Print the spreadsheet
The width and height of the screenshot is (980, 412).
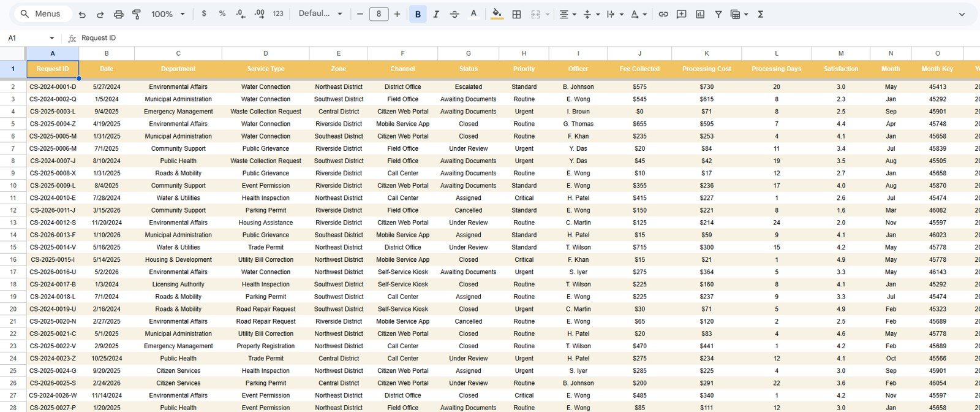click(119, 14)
